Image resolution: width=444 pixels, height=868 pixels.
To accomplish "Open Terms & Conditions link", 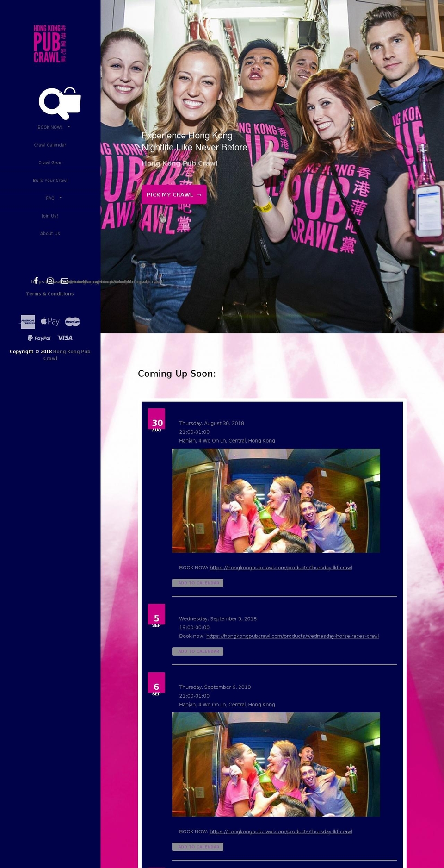I will click(50, 294).
